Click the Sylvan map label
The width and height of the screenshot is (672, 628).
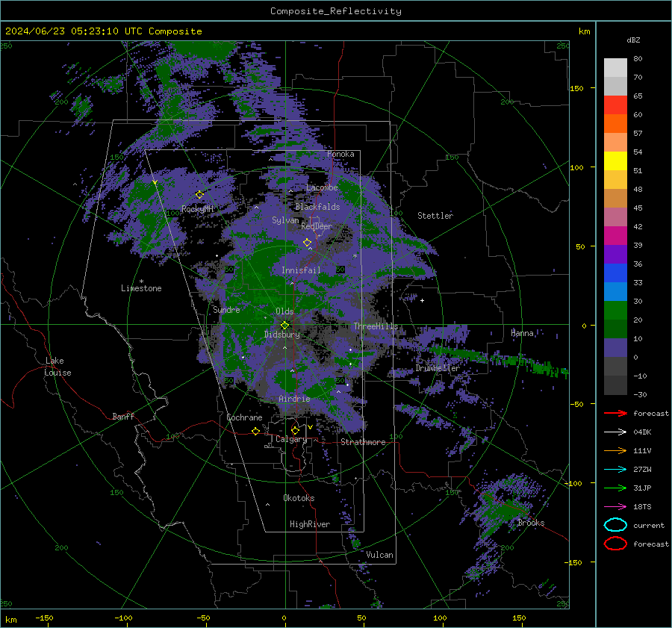pos(285,220)
